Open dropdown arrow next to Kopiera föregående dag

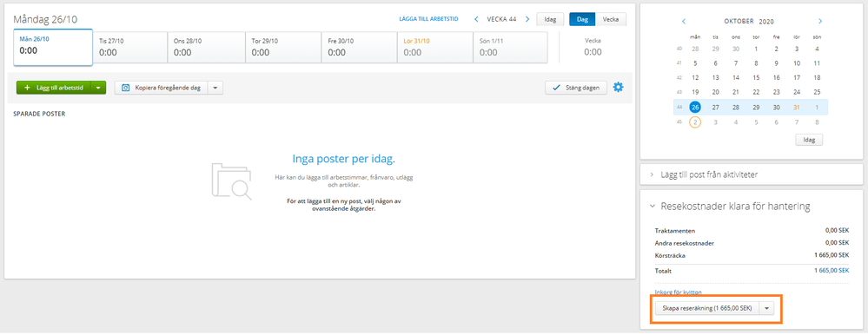tap(215, 88)
